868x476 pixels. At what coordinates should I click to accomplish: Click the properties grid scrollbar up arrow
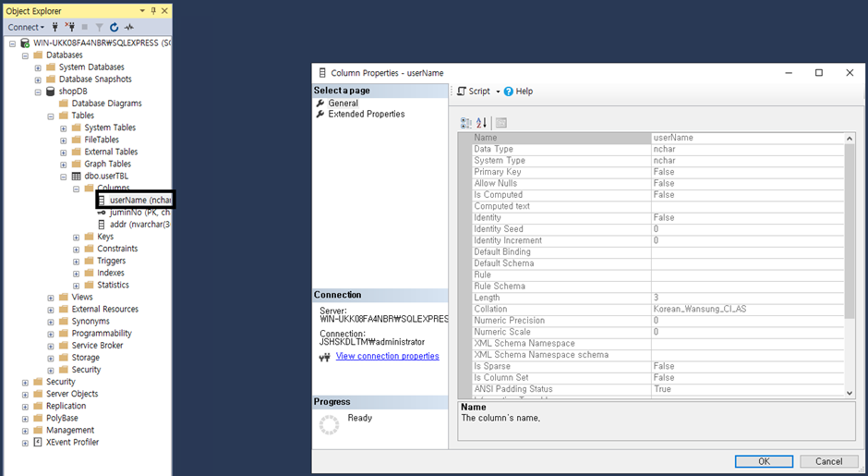point(850,138)
